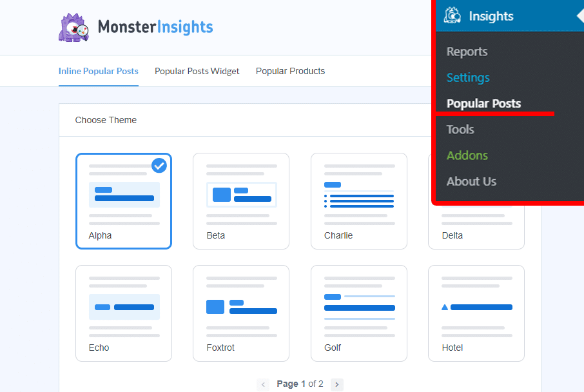This screenshot has width=584, height=392.
Task: Open the green Addons menu link
Action: pos(467,155)
